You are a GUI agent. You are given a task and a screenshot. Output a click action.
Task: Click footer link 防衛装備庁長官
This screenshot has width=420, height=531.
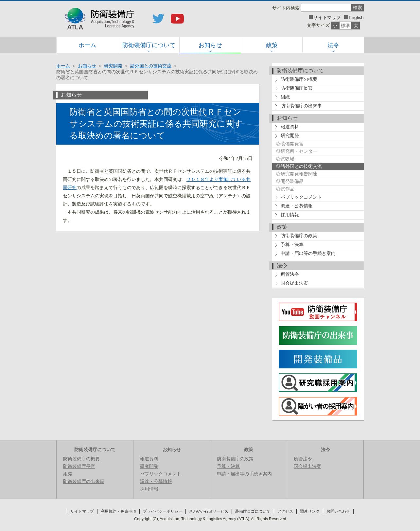coord(79,467)
